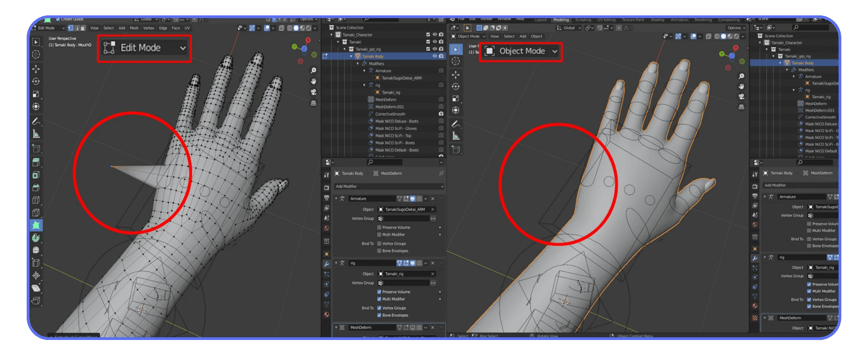Open Physics properties tab in middle panel

point(326,284)
